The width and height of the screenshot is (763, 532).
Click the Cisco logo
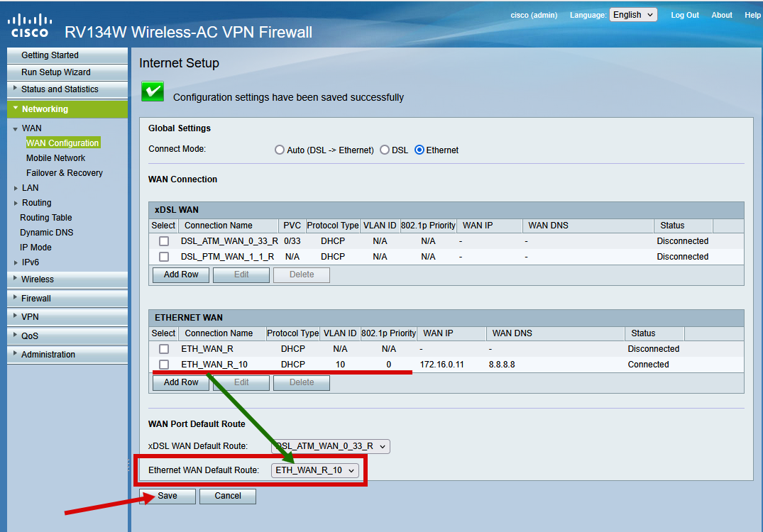(30, 26)
